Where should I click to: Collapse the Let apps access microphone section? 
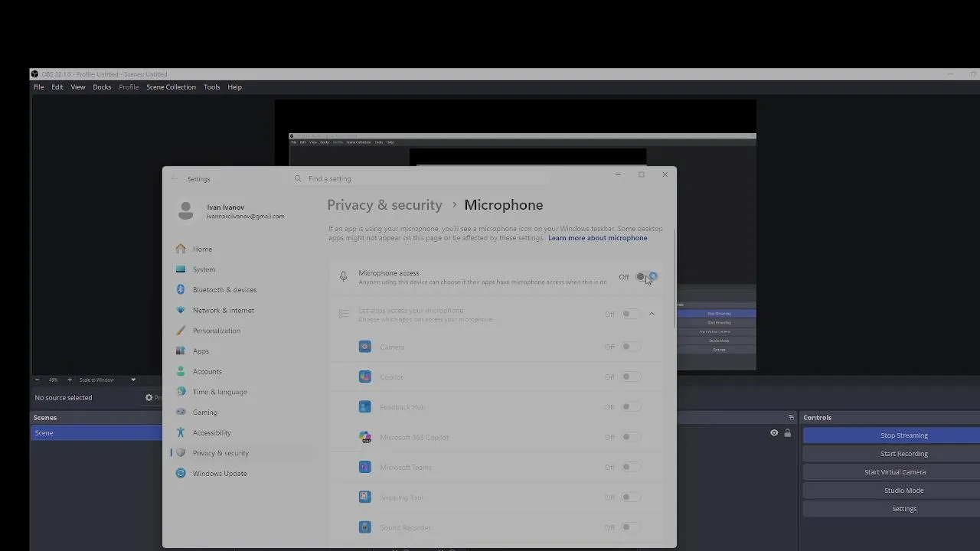652,314
